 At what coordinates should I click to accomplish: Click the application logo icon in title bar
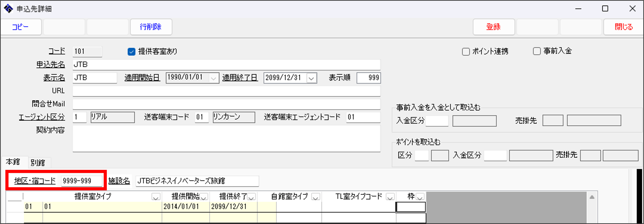[x=8, y=9]
